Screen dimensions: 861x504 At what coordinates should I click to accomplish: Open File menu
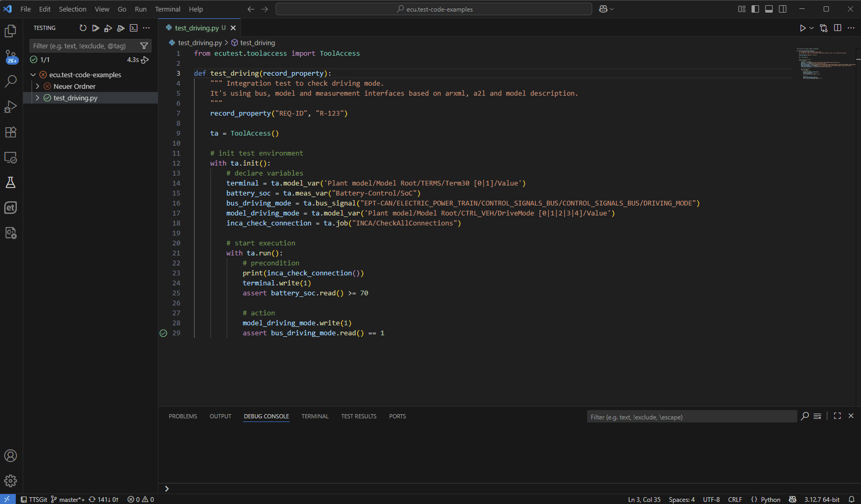click(x=26, y=9)
